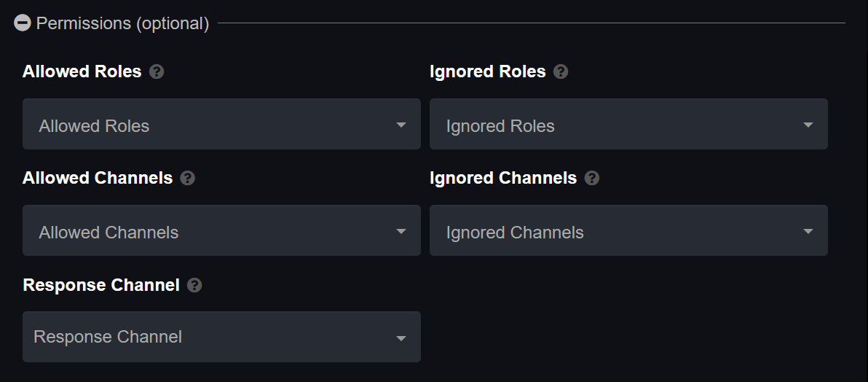Click the Ignored Channels help icon
This screenshot has width=868, height=382.
coord(592,178)
